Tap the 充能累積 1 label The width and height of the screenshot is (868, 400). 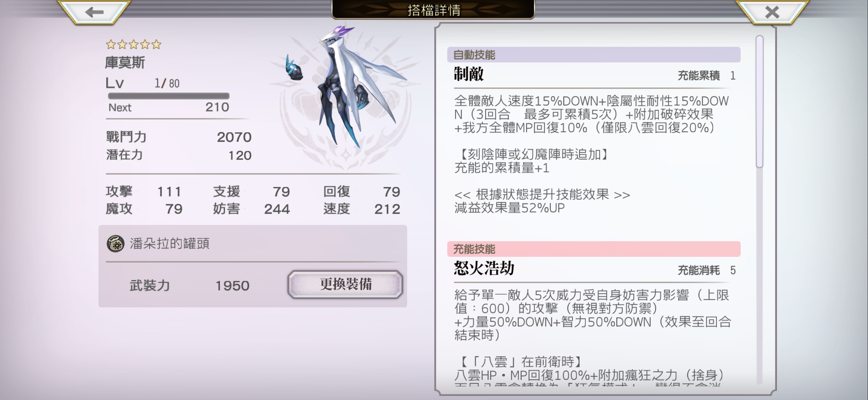click(707, 76)
